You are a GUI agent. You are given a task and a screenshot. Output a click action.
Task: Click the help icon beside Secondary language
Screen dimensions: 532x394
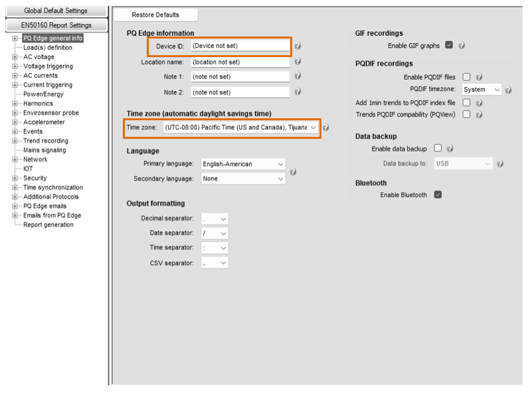tap(292, 171)
